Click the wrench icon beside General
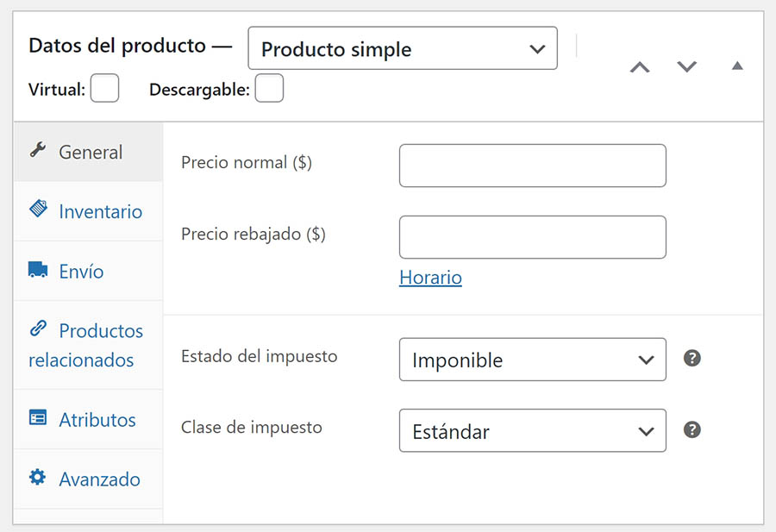The height and width of the screenshot is (532, 776). tap(37, 151)
